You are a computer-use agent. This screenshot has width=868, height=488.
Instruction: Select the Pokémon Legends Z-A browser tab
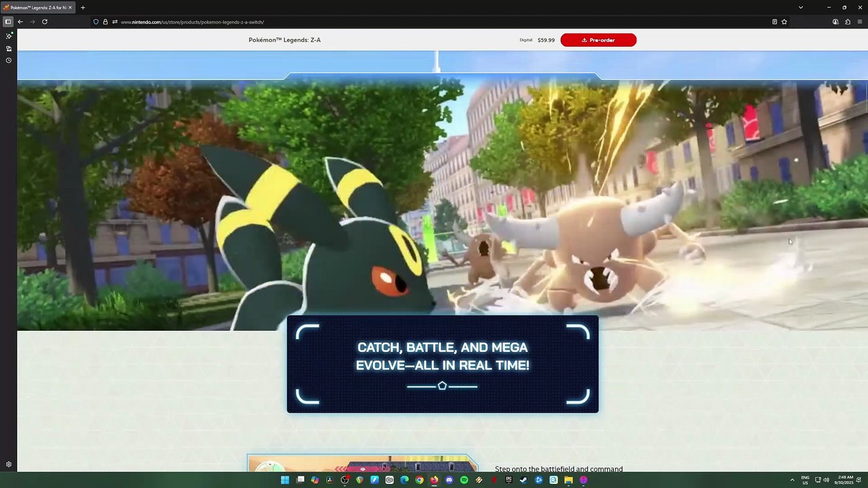pos(38,7)
